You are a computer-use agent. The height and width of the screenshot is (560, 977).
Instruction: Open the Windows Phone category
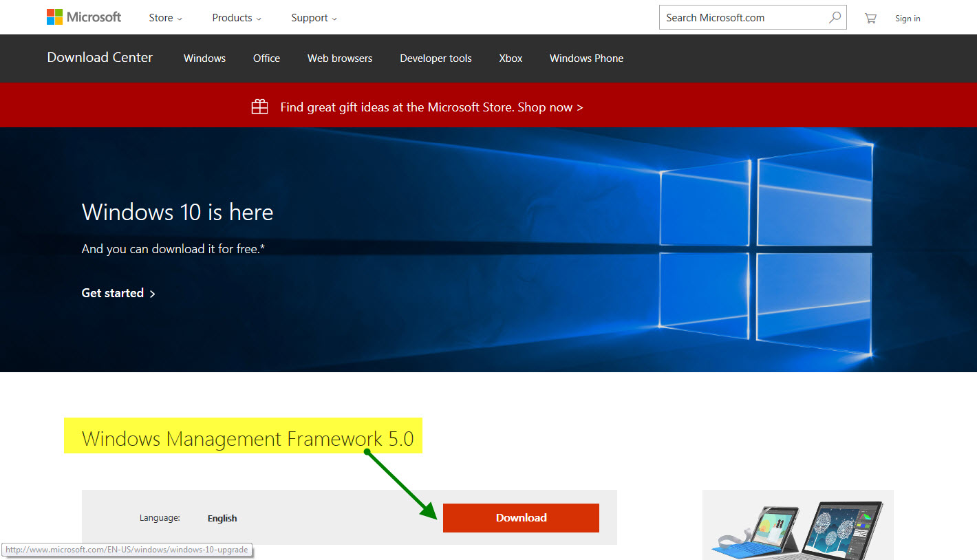(x=586, y=58)
